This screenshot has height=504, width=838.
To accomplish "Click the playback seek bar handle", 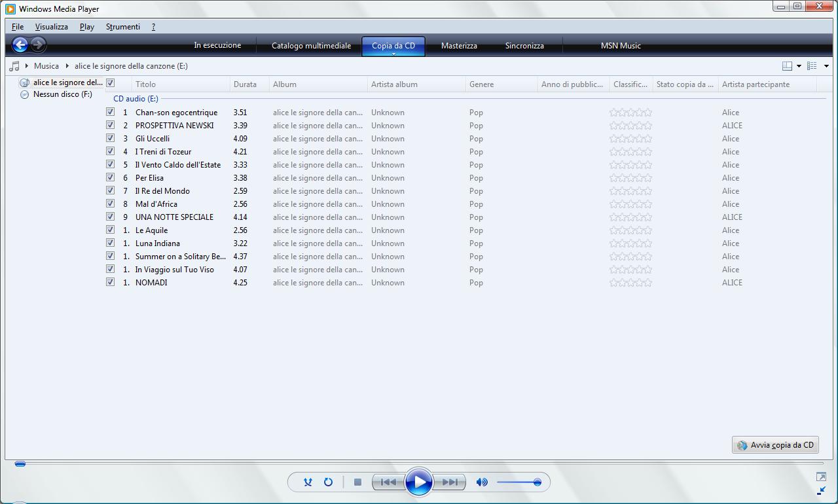I will pos(20,464).
